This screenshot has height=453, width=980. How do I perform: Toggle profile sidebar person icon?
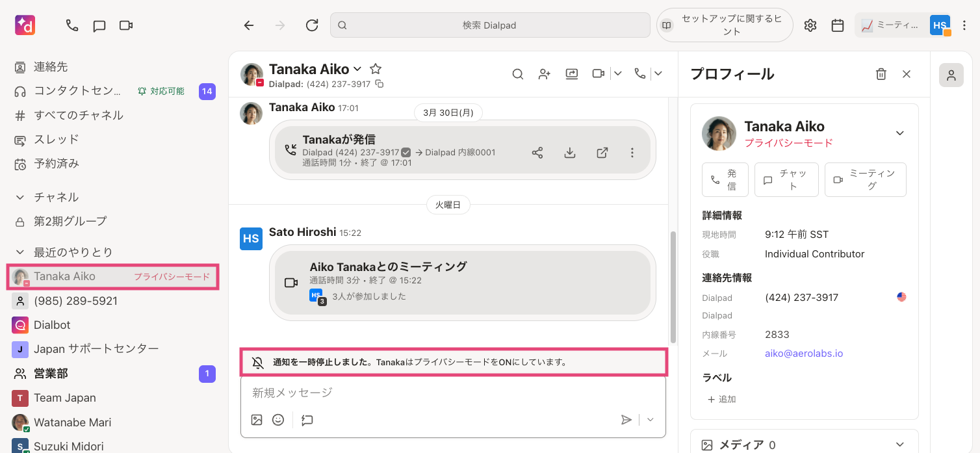click(x=951, y=75)
